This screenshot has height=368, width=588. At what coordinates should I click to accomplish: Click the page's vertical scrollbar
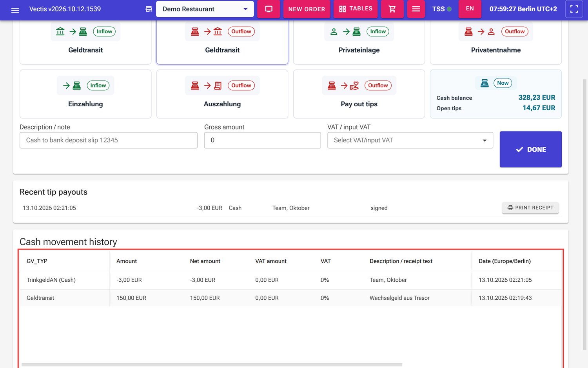584,214
